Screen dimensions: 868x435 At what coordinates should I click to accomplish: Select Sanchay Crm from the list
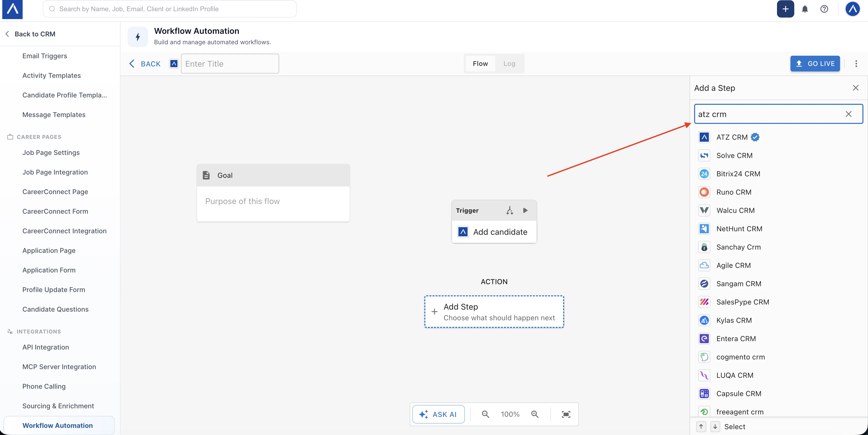coord(779,247)
